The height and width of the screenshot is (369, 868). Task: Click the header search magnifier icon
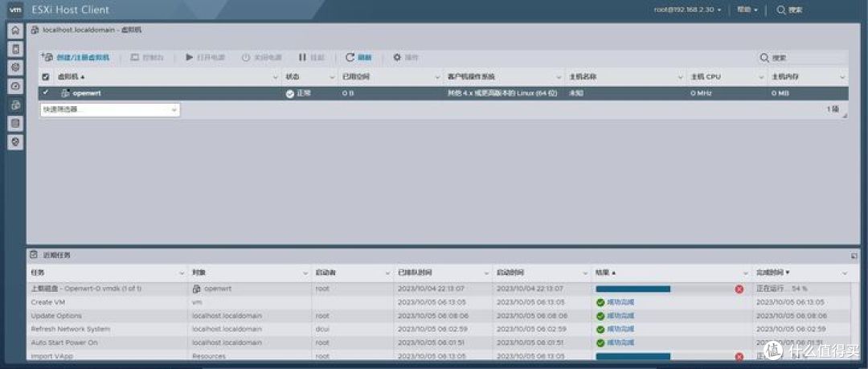(781, 10)
